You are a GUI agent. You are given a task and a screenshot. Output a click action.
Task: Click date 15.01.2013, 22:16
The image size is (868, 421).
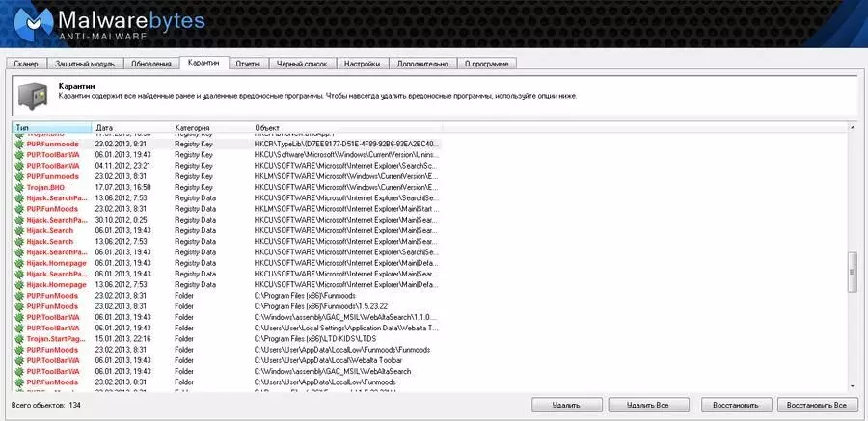pyautogui.click(x=122, y=338)
